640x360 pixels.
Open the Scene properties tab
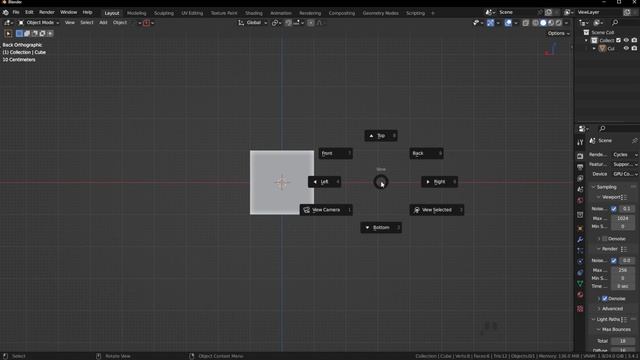click(x=580, y=189)
